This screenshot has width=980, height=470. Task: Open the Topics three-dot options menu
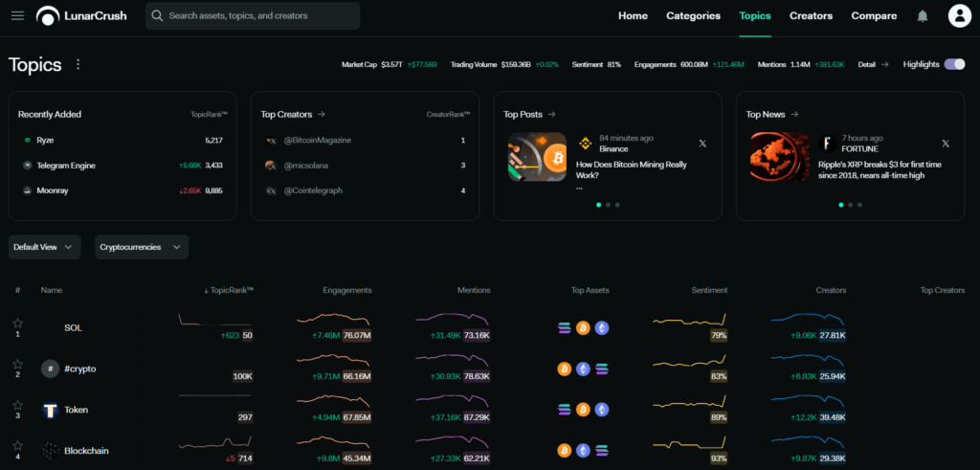point(78,64)
